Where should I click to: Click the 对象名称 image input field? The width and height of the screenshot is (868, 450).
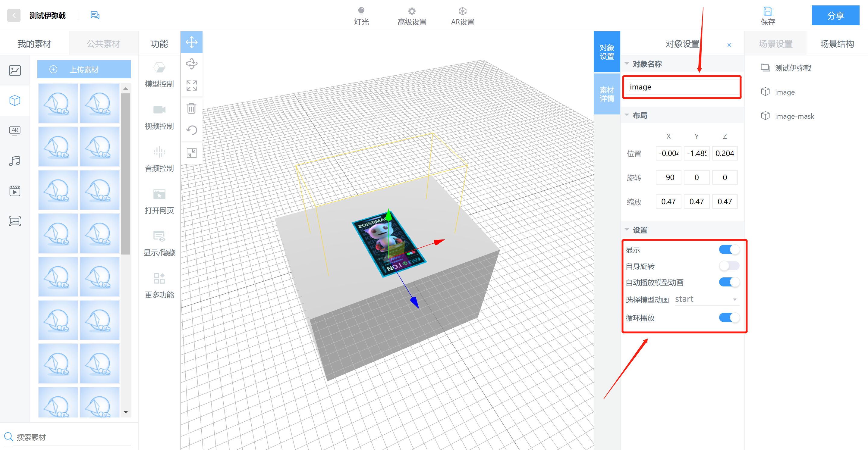pos(681,87)
